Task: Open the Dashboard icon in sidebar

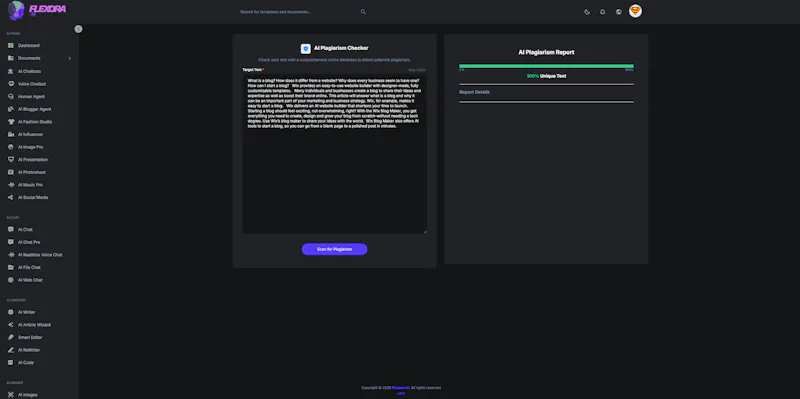Action: coord(11,45)
